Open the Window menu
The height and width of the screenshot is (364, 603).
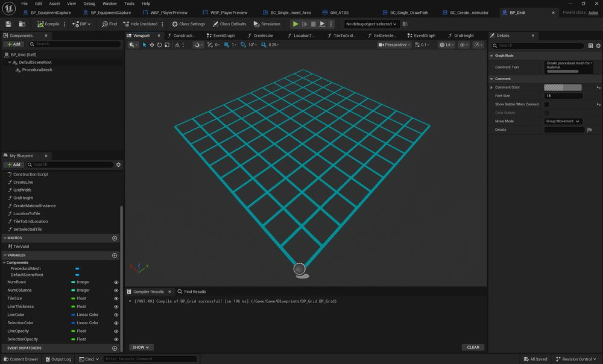(109, 4)
